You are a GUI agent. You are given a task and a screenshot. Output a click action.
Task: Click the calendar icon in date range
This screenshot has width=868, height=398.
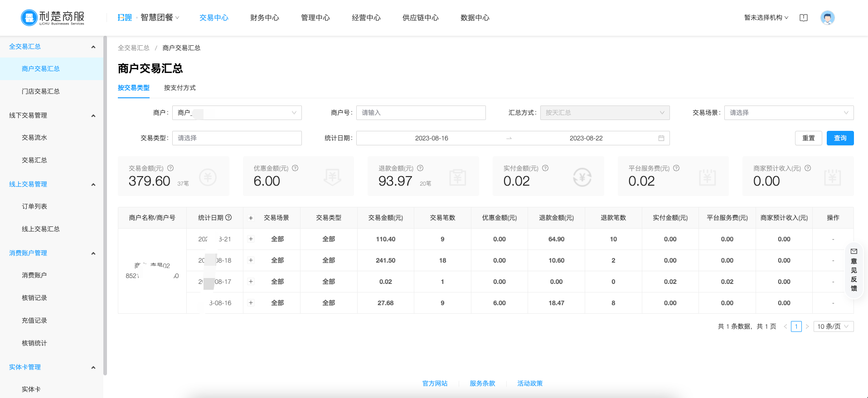661,138
